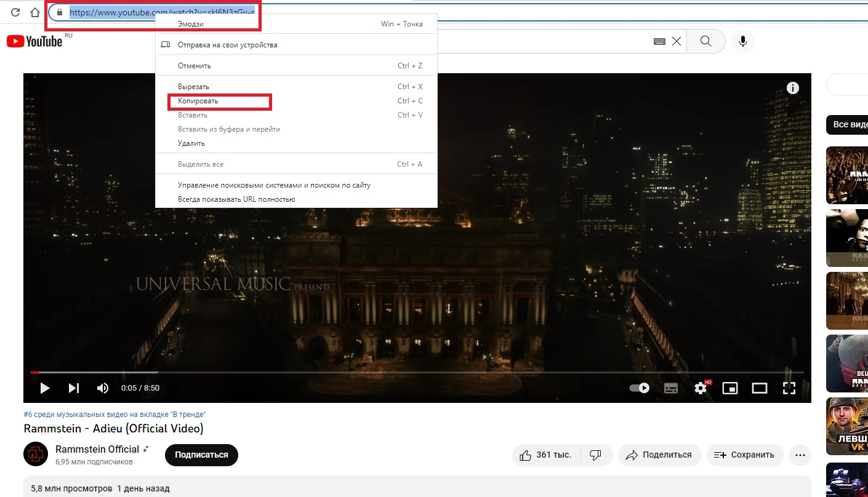The height and width of the screenshot is (497, 868).
Task: Click the search magnifier button
Action: [x=706, y=41]
